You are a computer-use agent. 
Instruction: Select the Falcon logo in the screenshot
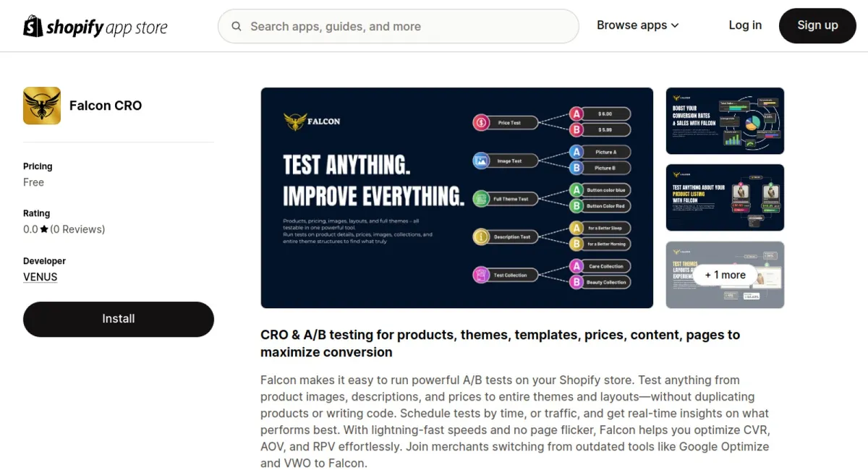click(312, 121)
